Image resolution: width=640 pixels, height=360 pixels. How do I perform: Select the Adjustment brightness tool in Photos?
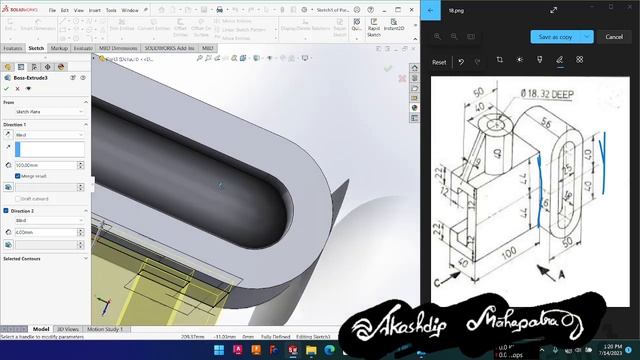point(520,60)
